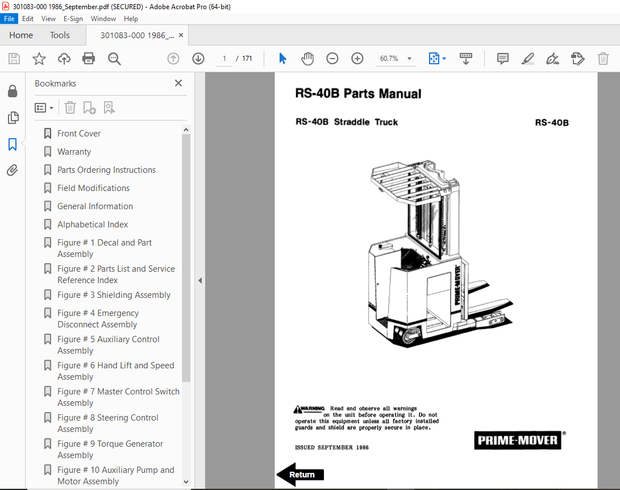
Task: Open the zoom level dropdown arrow
Action: click(x=409, y=59)
